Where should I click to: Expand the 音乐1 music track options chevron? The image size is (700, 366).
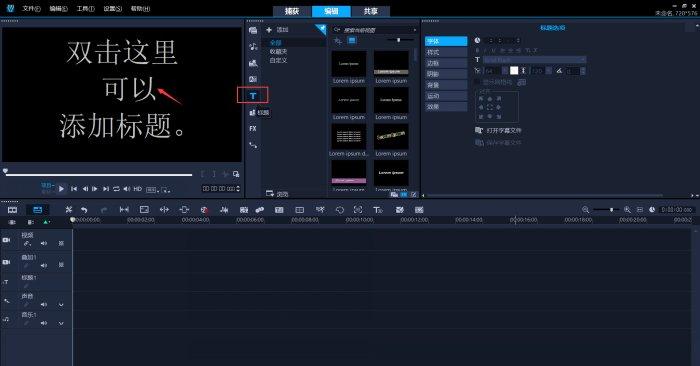(61, 323)
